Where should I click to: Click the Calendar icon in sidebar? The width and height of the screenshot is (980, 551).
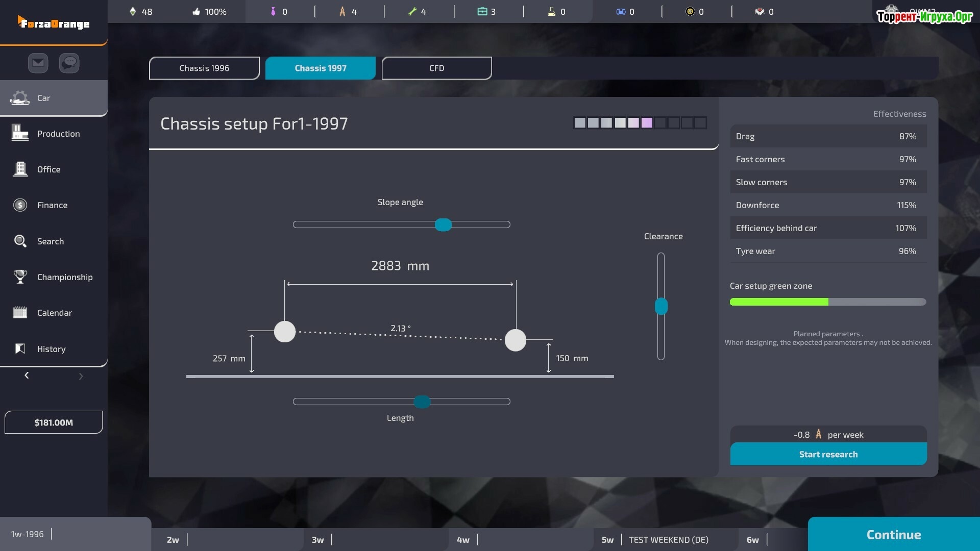[20, 312]
